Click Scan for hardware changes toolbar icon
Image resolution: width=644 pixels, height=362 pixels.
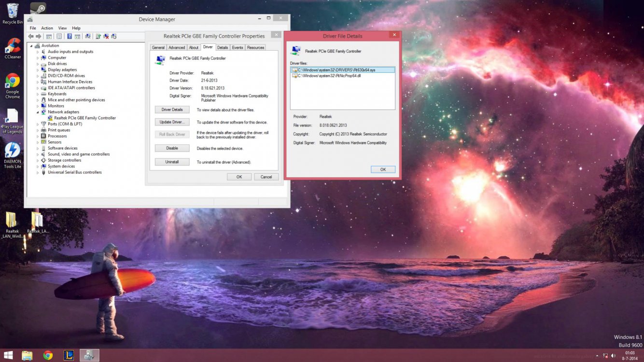coord(88,36)
